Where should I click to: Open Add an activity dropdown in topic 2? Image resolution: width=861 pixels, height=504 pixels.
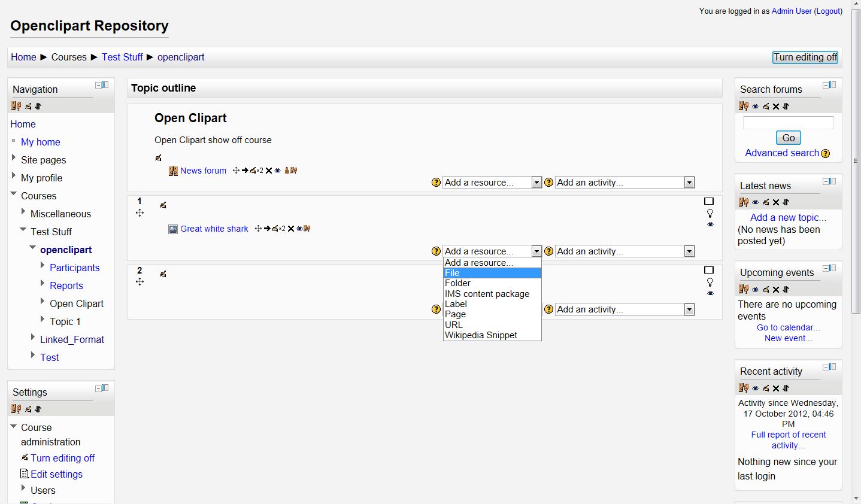coord(624,309)
